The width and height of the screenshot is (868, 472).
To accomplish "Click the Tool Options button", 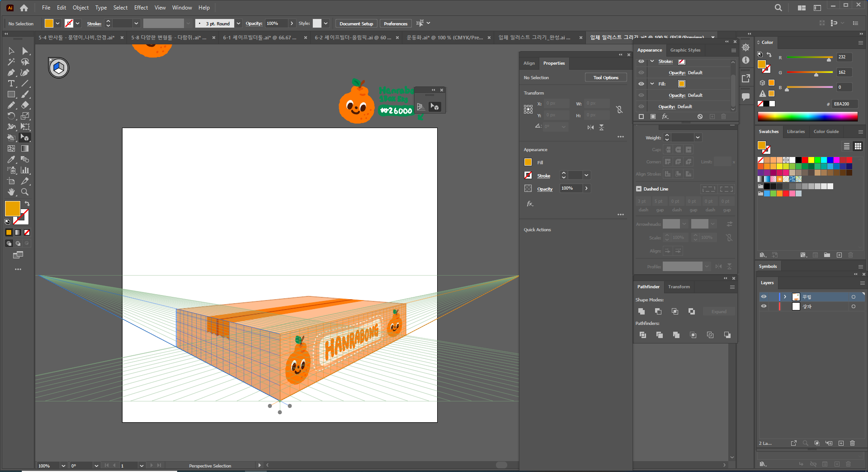I will 606,78.
